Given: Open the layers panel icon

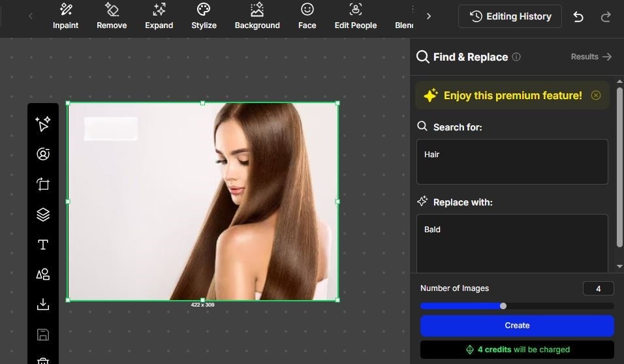Looking at the screenshot, I should click(43, 215).
